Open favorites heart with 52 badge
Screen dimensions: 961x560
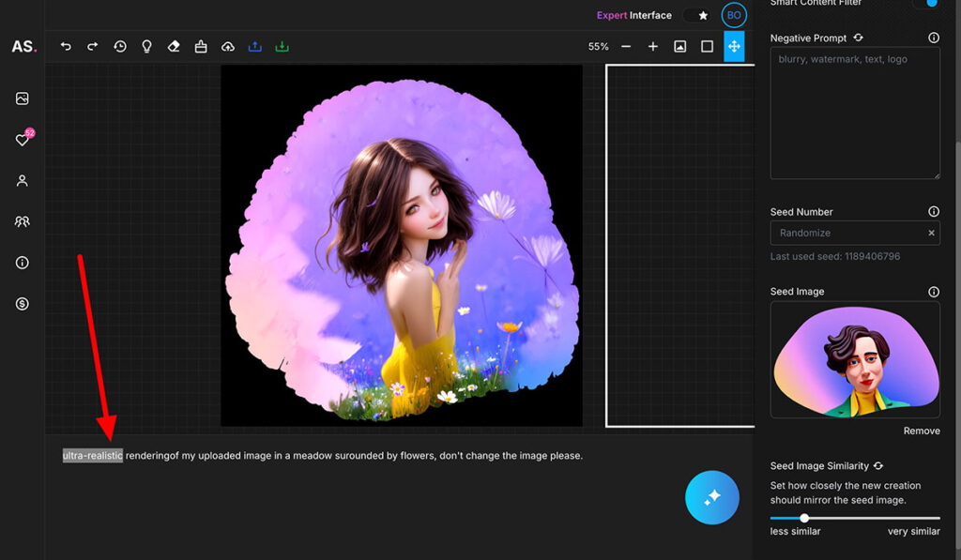[x=23, y=140]
